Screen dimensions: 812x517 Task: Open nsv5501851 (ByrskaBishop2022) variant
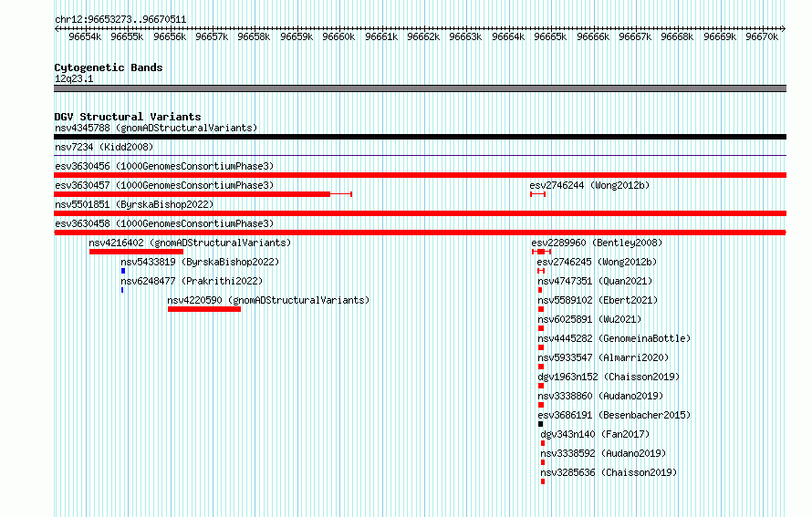(134, 204)
